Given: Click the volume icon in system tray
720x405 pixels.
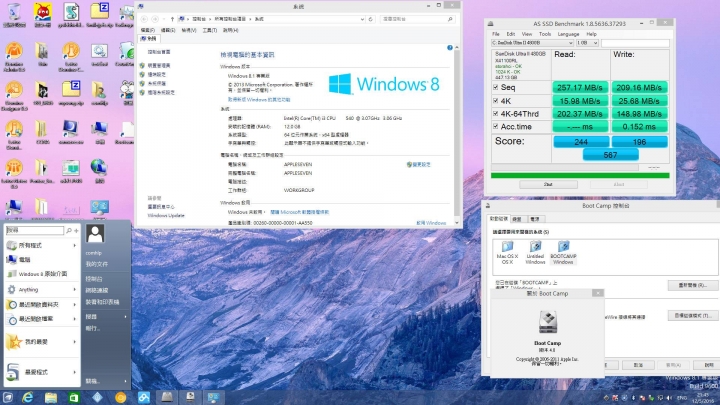Looking at the screenshot, I should [669, 398].
